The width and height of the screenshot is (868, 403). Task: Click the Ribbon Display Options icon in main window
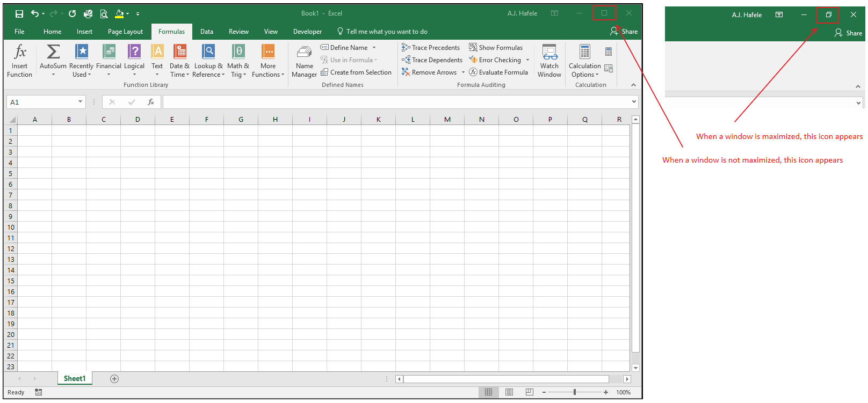(x=555, y=13)
